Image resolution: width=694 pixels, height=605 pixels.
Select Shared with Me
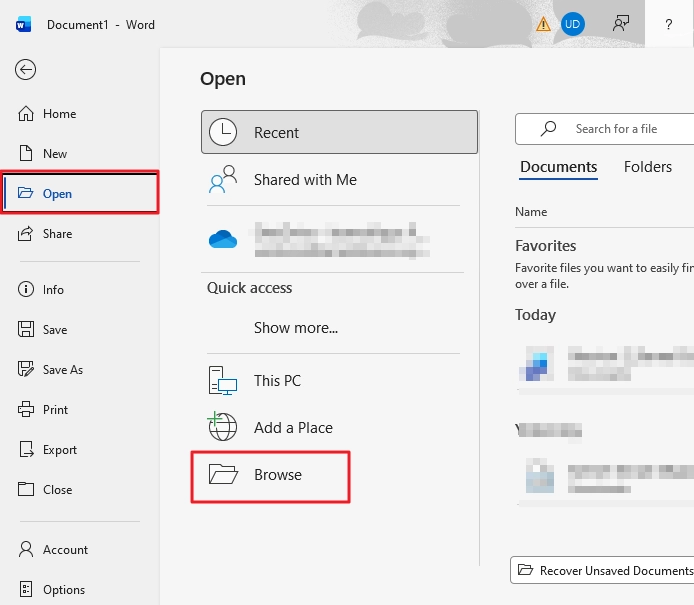click(339, 180)
